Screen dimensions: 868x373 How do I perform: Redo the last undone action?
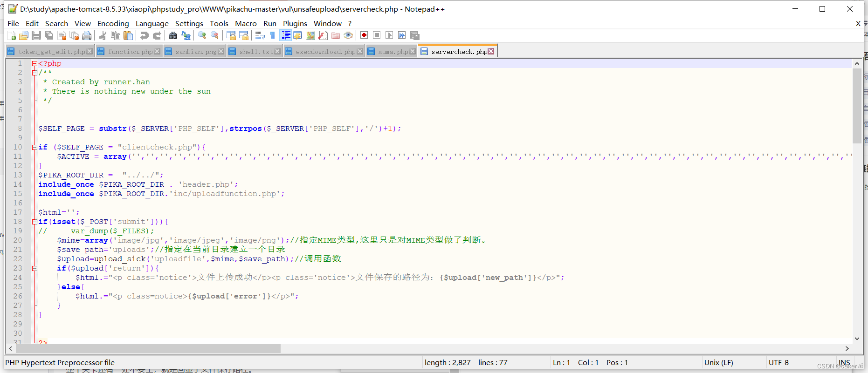click(x=157, y=35)
